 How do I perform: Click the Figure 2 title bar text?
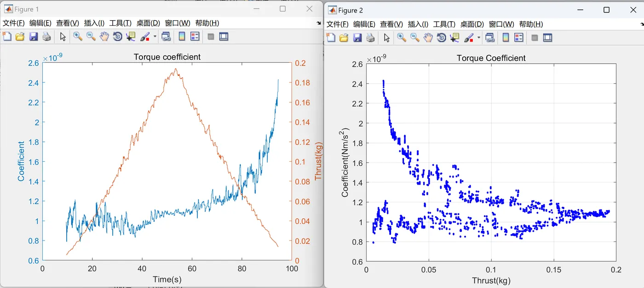(351, 10)
